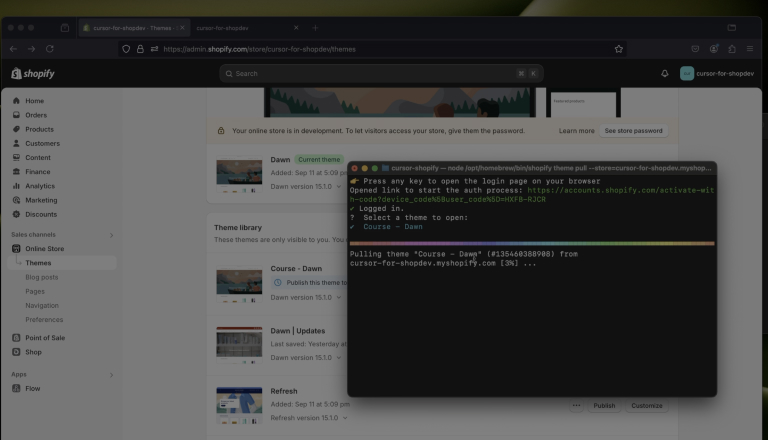The height and width of the screenshot is (440, 768).
Task: Open the Refresh theme three-dot menu
Action: [x=576, y=406]
